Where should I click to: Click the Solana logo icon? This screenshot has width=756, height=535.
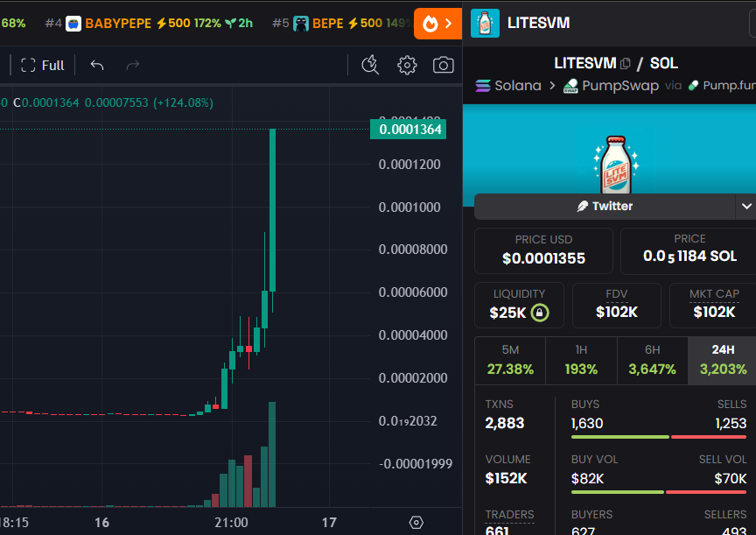pyautogui.click(x=483, y=86)
